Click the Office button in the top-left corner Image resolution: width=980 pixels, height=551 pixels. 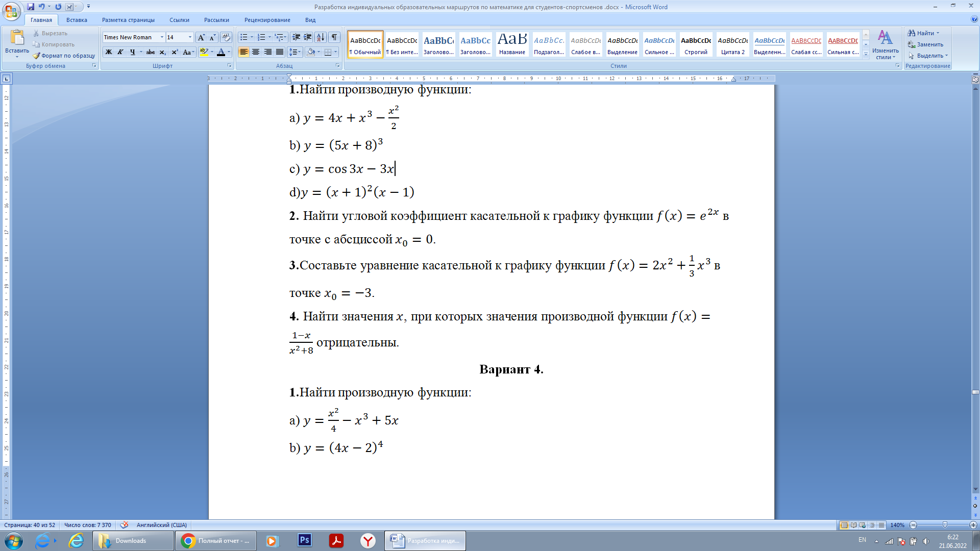(11, 11)
